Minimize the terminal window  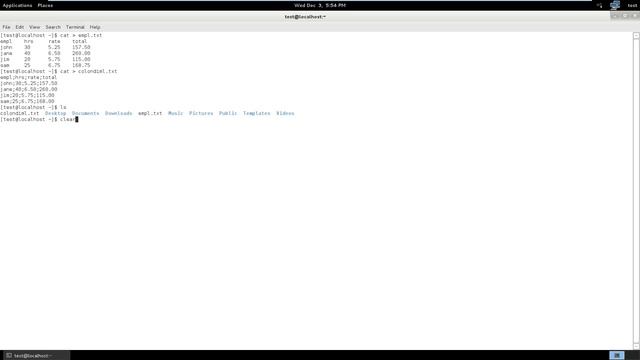point(615,16)
